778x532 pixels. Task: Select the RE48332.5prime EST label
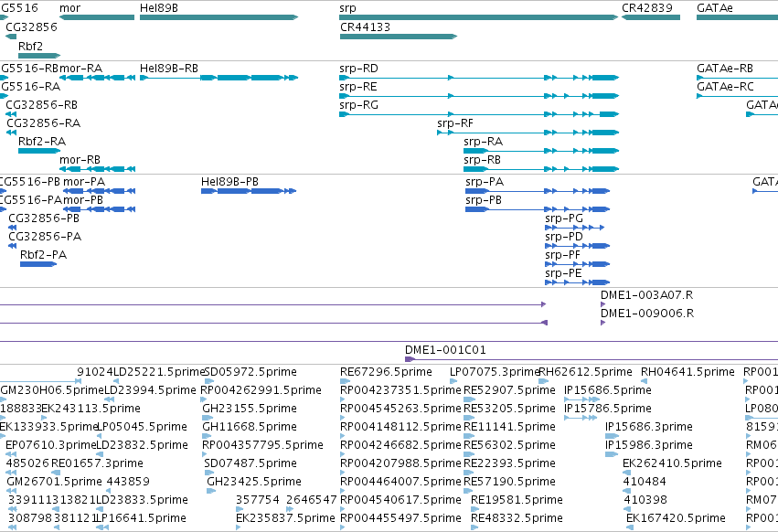[x=517, y=519]
